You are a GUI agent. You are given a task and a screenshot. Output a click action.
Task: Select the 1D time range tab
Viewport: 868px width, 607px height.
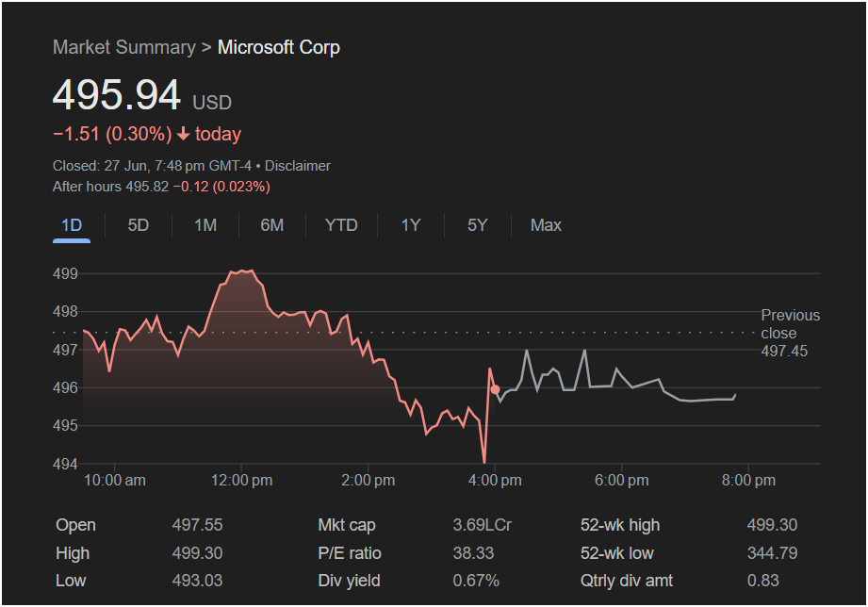[x=72, y=226]
